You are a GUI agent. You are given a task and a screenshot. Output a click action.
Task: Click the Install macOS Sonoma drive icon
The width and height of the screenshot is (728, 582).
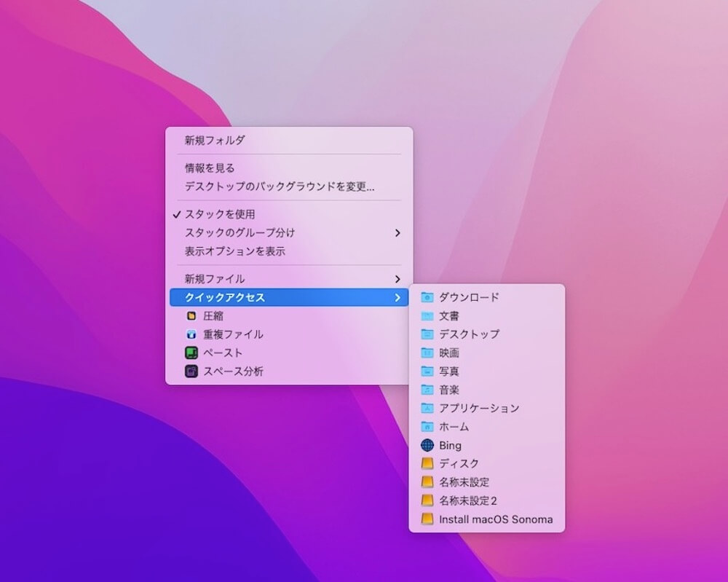coord(427,519)
